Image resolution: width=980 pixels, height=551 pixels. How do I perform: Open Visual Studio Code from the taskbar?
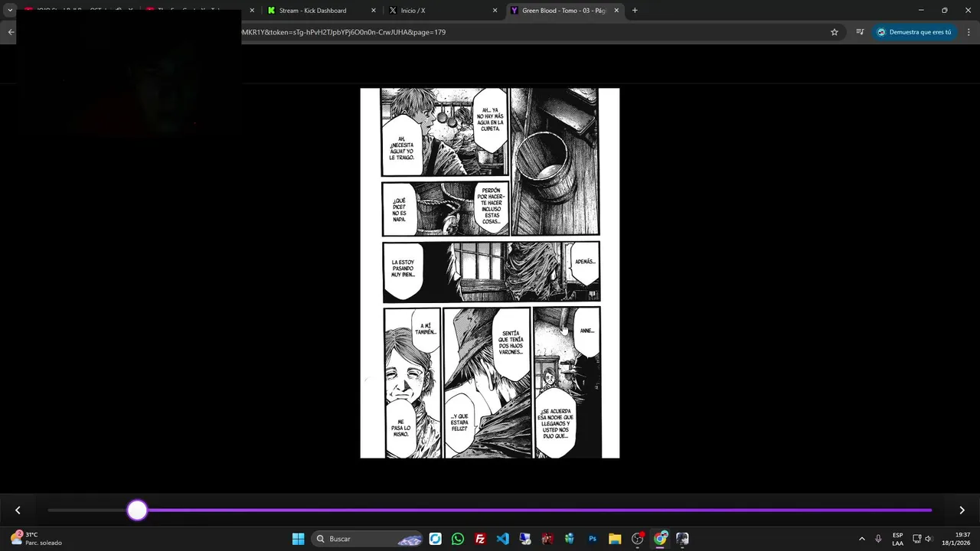coord(502,539)
